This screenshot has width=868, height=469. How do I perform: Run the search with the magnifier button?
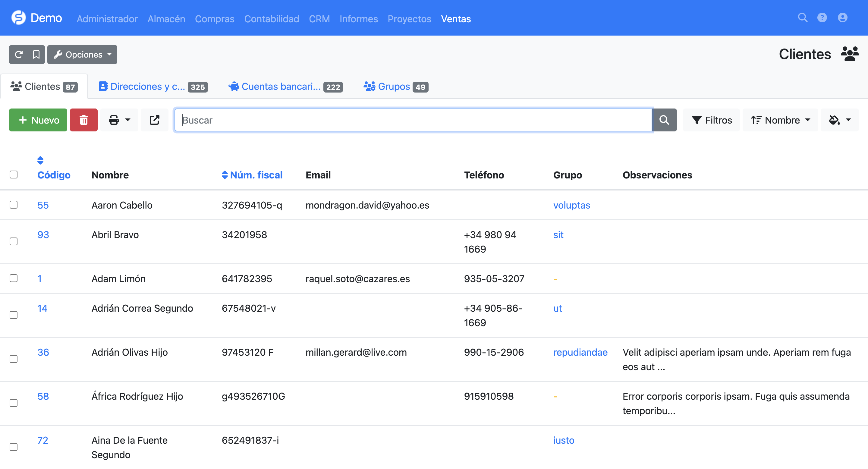point(664,120)
